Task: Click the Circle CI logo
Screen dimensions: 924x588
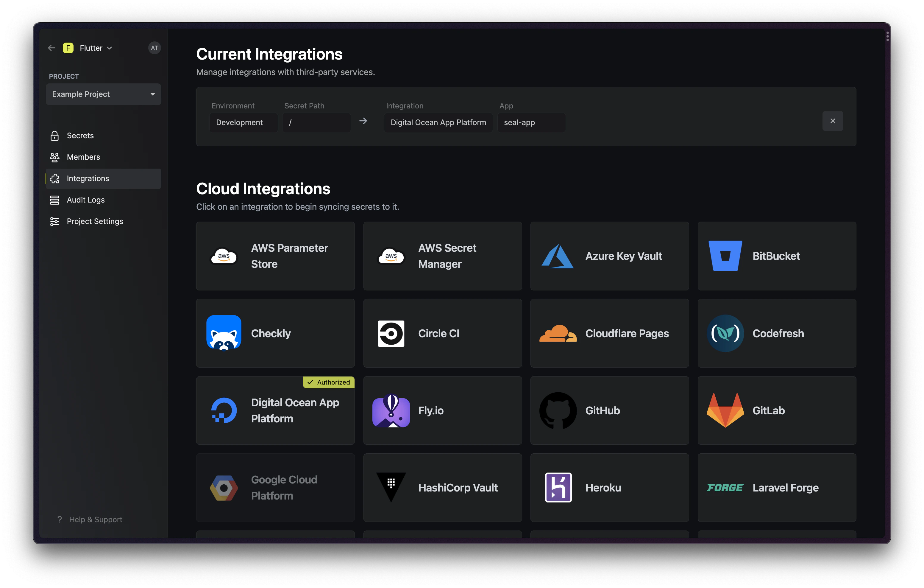Action: tap(391, 333)
